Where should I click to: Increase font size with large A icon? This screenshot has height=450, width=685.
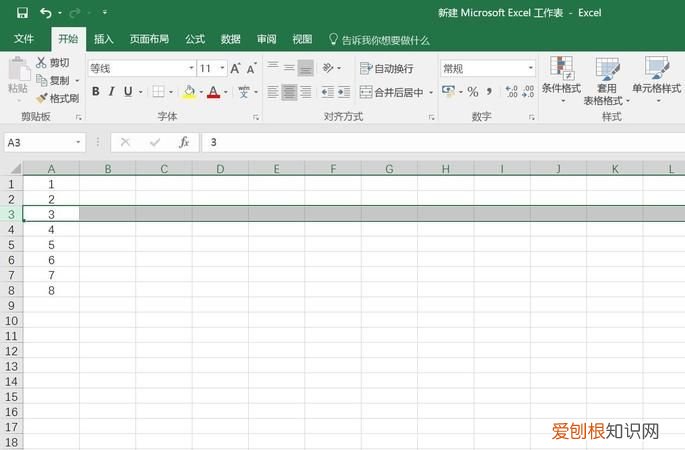pos(235,68)
